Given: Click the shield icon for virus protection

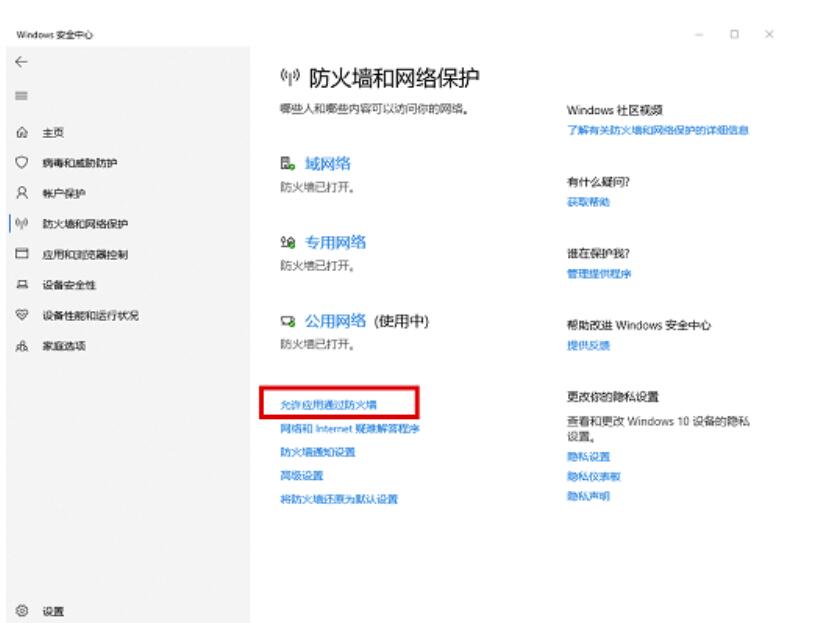Looking at the screenshot, I should pos(21,162).
